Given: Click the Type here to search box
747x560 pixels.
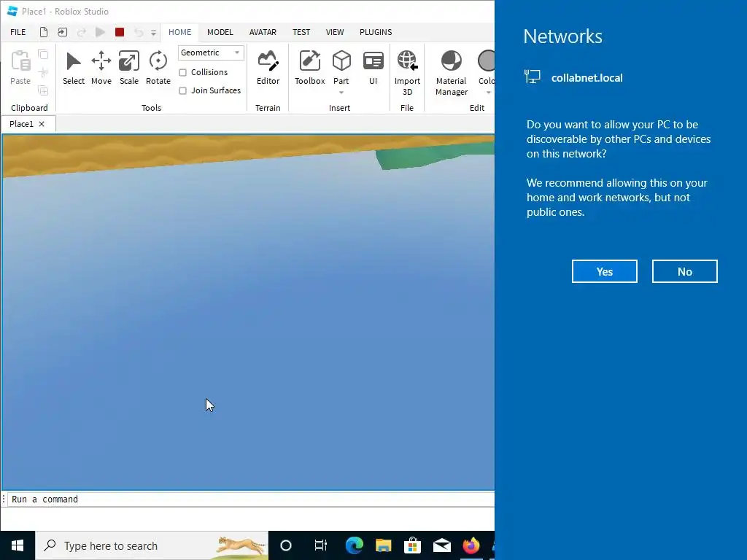Looking at the screenshot, I should pyautogui.click(x=152, y=545).
